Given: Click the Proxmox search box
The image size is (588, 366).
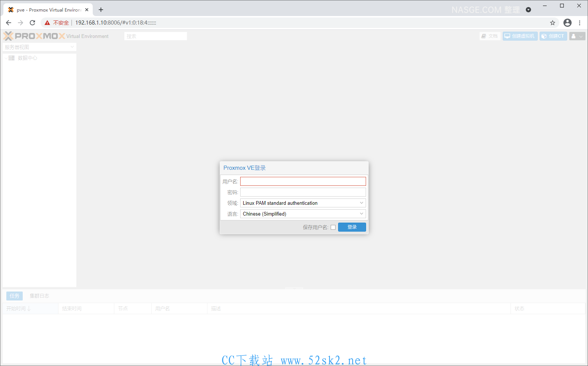Looking at the screenshot, I should pos(156,36).
